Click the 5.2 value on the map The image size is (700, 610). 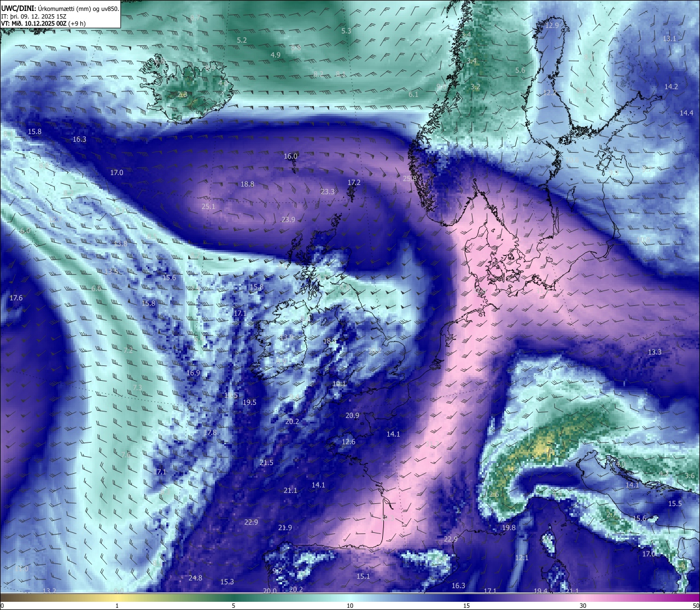(x=242, y=40)
